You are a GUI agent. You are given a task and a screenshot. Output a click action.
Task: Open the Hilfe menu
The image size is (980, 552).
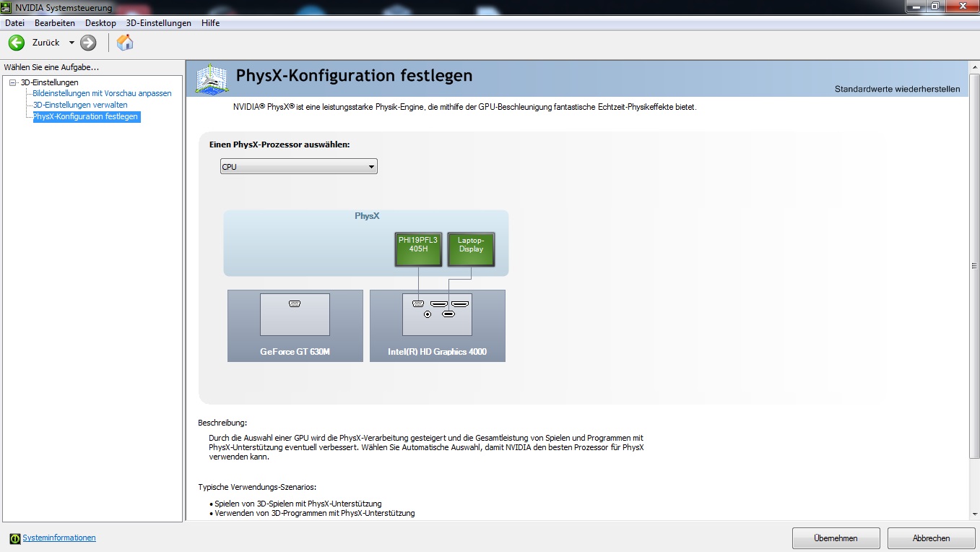pyautogui.click(x=211, y=23)
